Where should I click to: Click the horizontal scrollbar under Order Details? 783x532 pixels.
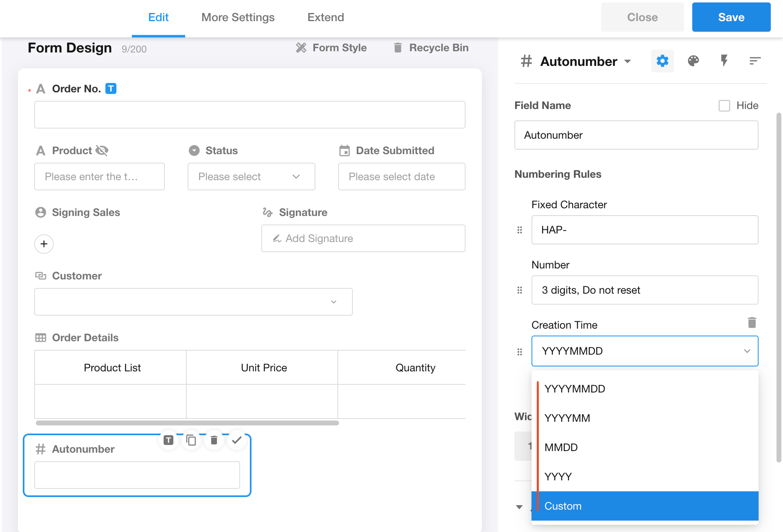[187, 423]
